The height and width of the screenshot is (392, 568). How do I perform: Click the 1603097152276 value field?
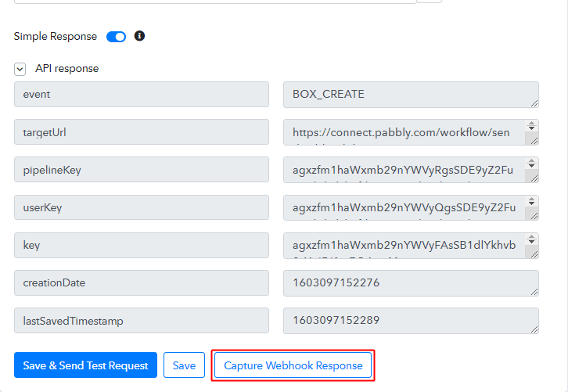411,283
